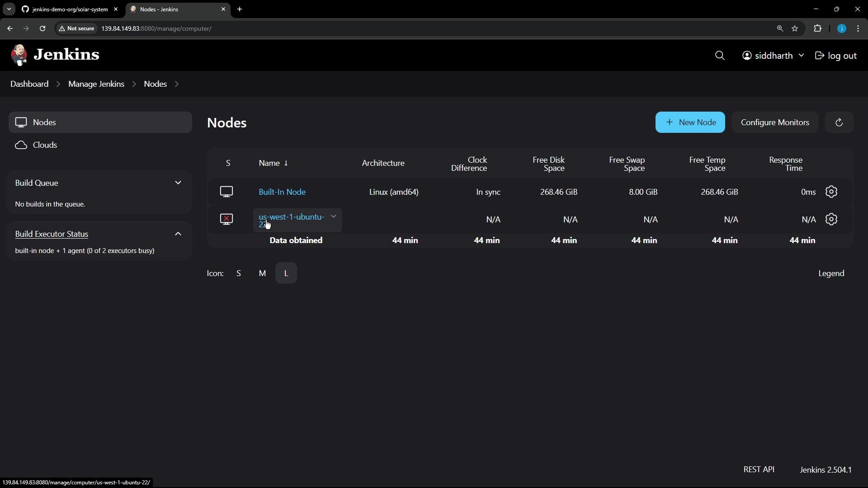Close the jenkins-demo-org/solar-system tab
This screenshot has width=868, height=488.
[116, 9]
